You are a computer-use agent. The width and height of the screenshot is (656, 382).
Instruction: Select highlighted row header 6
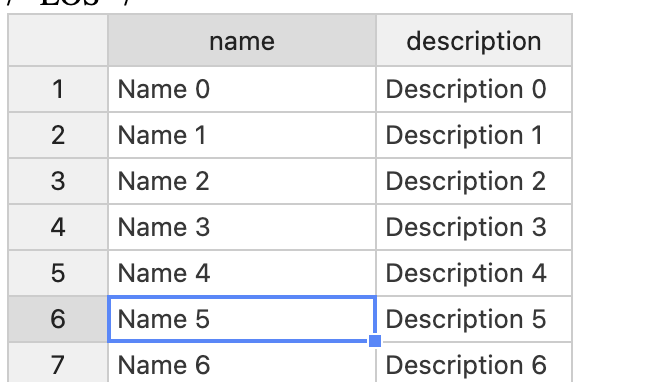[x=58, y=319]
